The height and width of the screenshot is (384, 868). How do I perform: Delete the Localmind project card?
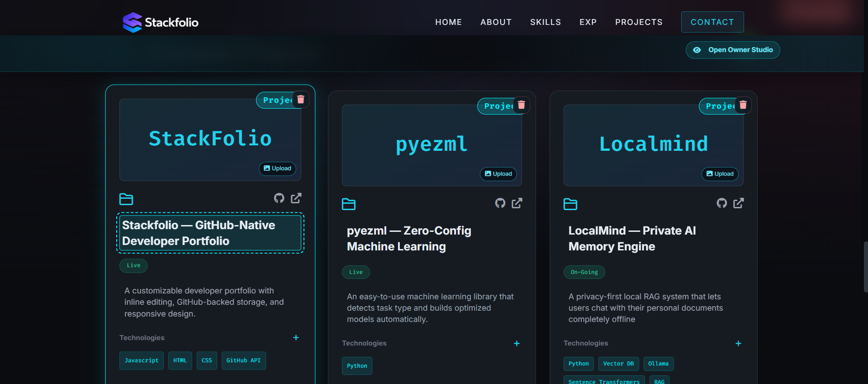[x=743, y=105]
